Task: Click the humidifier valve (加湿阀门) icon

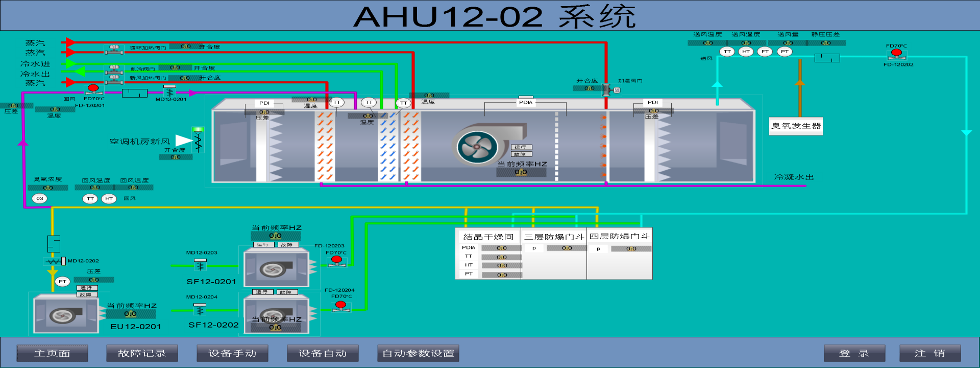Action: pyautogui.click(x=607, y=90)
